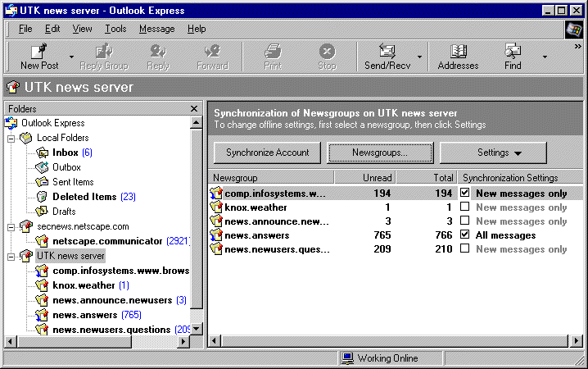588x369 pixels.
Task: Collapse the Local Folders tree node
Action: tap(11, 138)
